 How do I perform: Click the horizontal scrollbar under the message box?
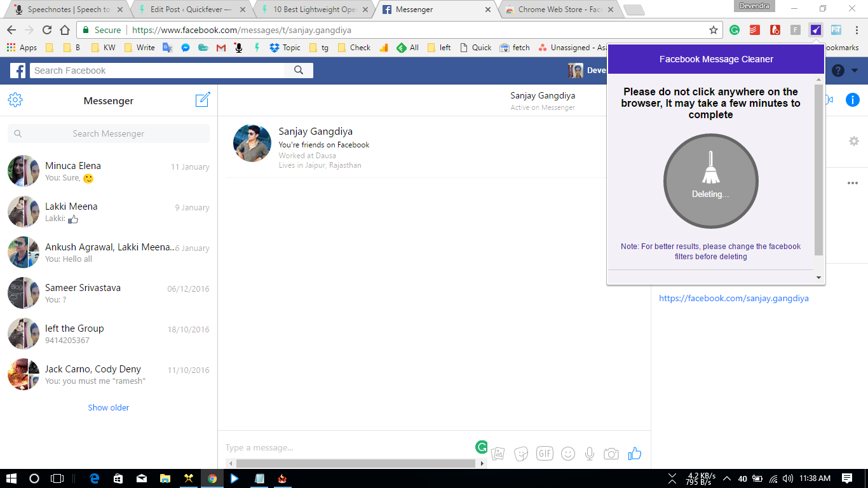coord(356,463)
